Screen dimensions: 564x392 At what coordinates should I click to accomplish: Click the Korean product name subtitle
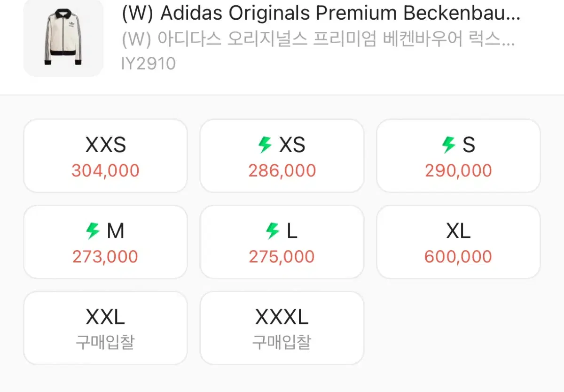[x=319, y=40]
